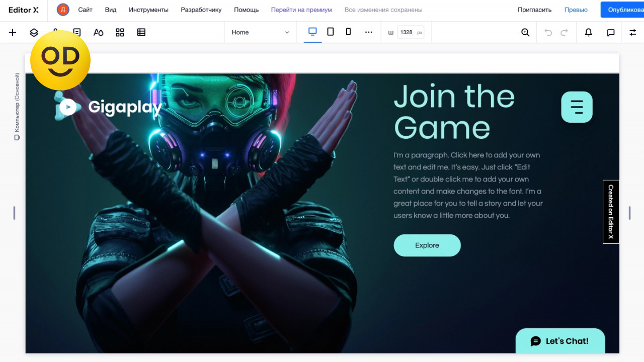This screenshot has width=644, height=362.
Task: Click the canvas width input field
Action: click(x=407, y=32)
